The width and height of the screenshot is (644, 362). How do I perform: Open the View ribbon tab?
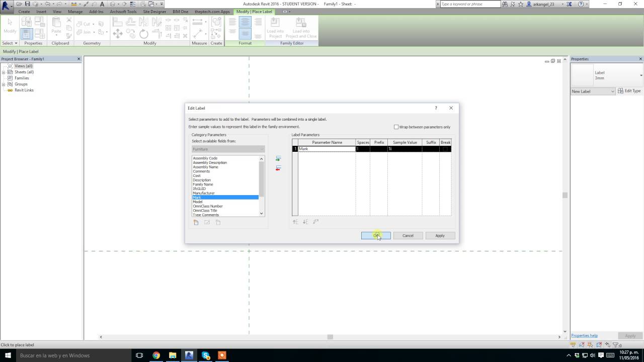click(x=57, y=12)
